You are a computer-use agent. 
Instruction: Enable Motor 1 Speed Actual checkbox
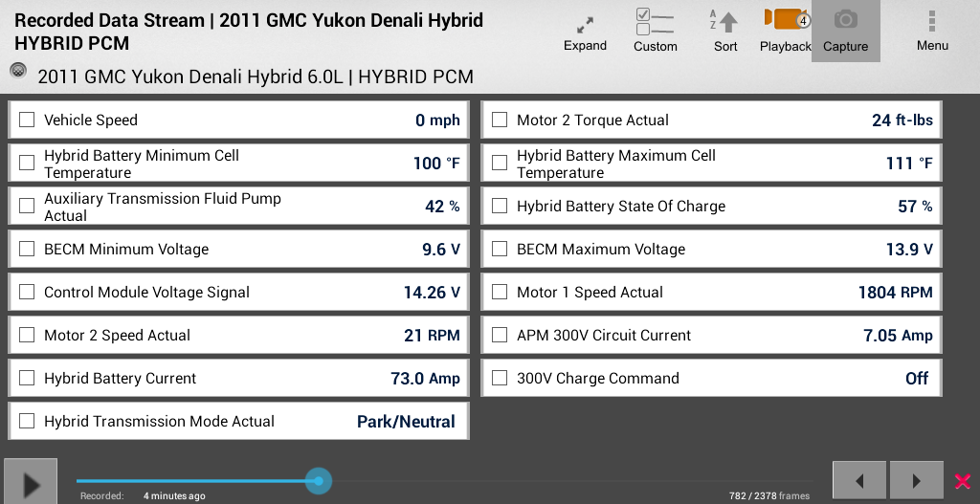coord(500,293)
